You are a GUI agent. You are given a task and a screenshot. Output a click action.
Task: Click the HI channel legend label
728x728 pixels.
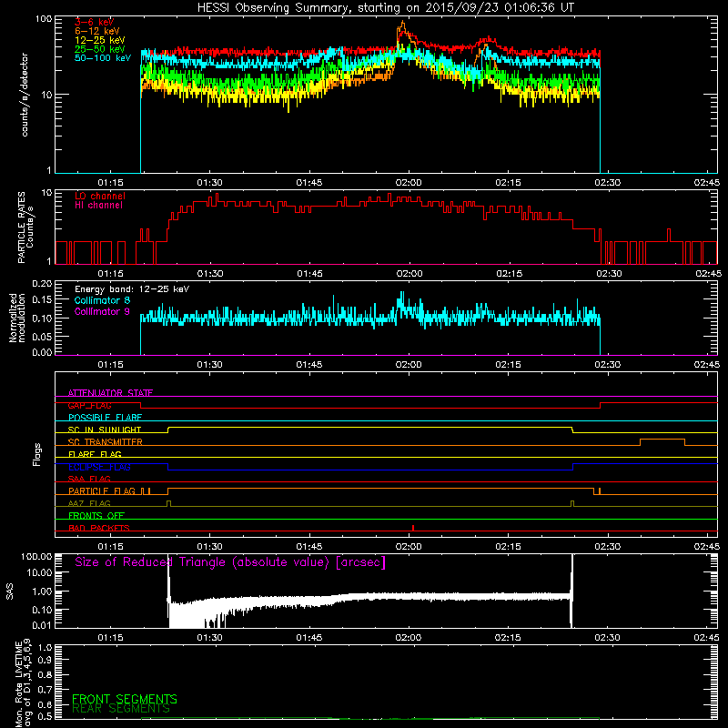[98, 206]
